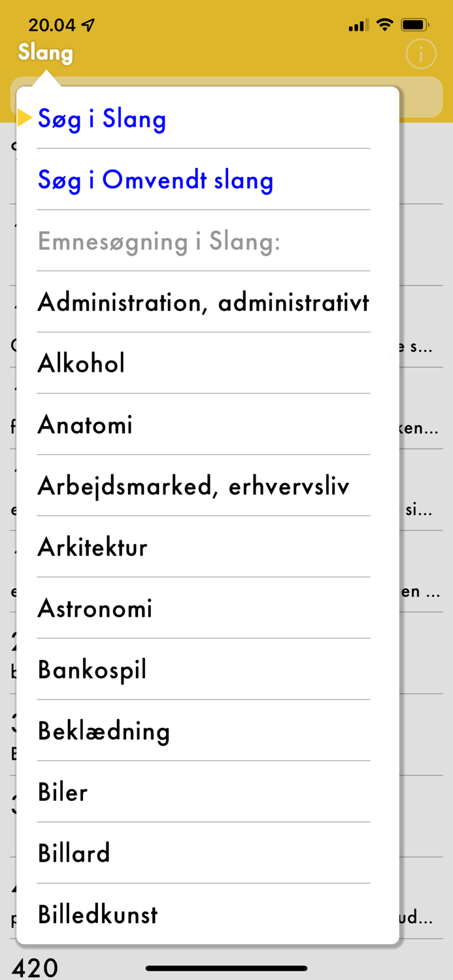
Task: Tap the page number 420 at bottom left
Action: [37, 966]
